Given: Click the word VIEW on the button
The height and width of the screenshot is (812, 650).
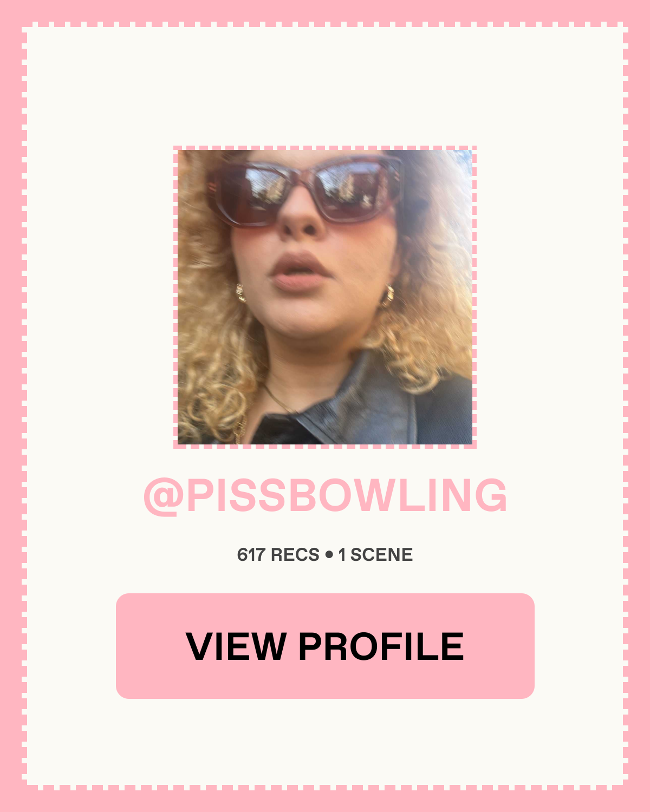Looking at the screenshot, I should tap(236, 646).
